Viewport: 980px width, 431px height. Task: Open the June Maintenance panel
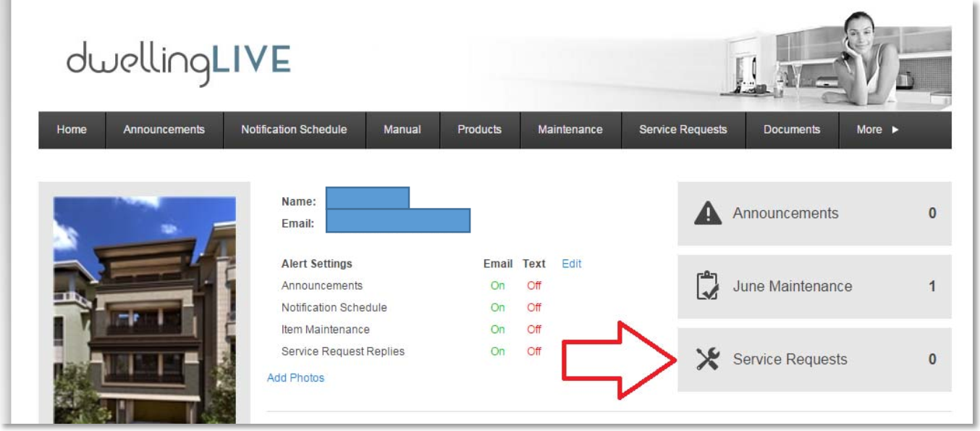coord(814,287)
